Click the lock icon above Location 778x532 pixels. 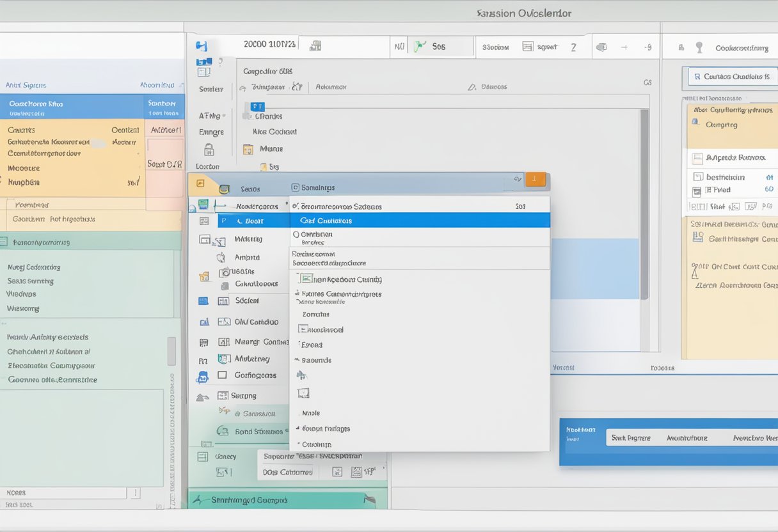[x=208, y=148]
